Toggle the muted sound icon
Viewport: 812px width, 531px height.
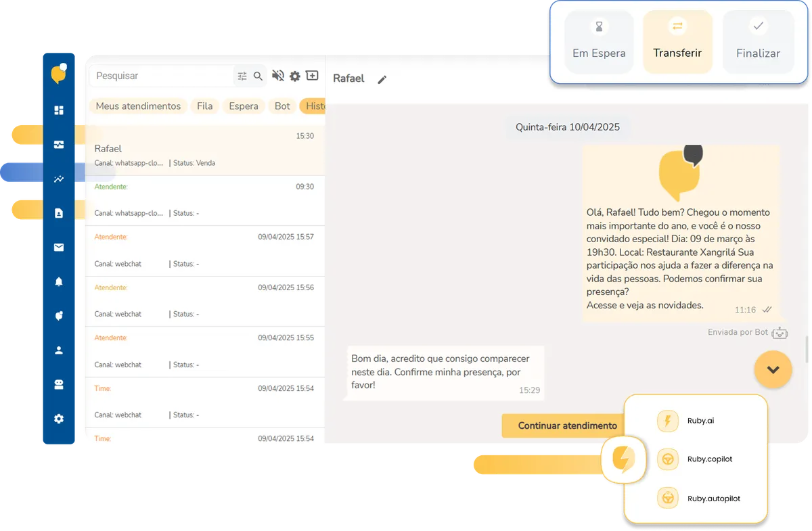277,76
